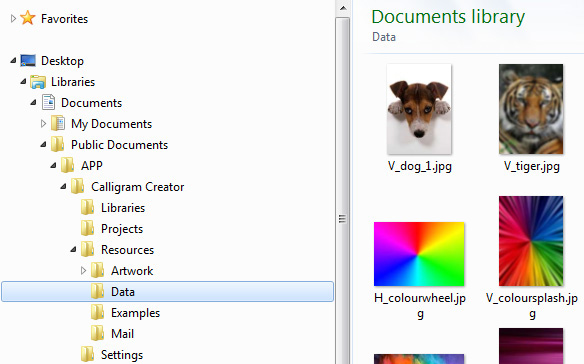Click the Calligram Creator folder icon
The width and height of the screenshot is (584, 364).
pos(78,186)
